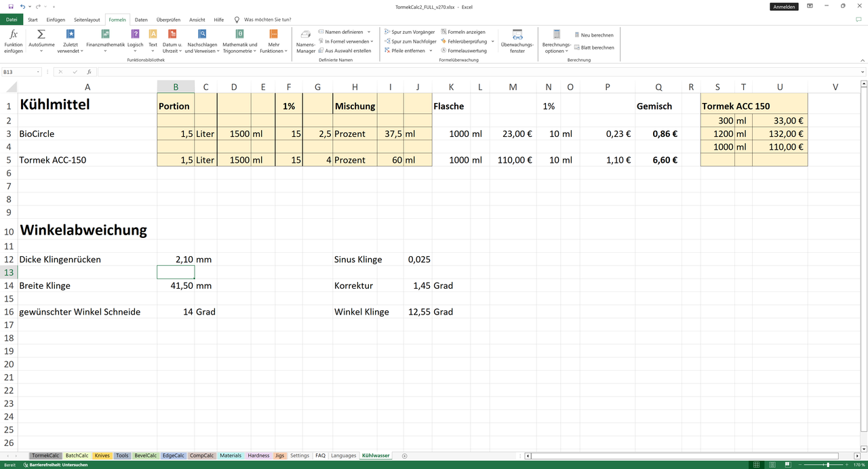The height and width of the screenshot is (469, 868).
Task: Open the Languages sheet tab
Action: [343, 455]
